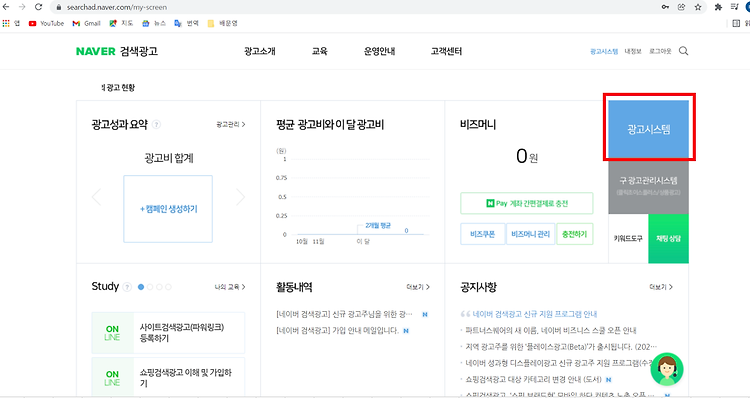
Task: Open the 나의 교육 link
Action: 230,287
